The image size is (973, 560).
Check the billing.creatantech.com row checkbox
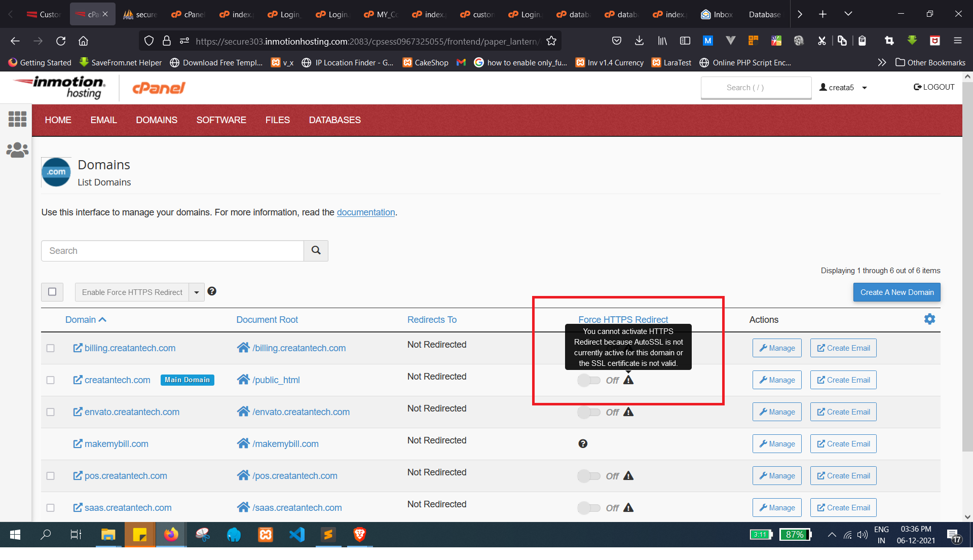pos(51,348)
